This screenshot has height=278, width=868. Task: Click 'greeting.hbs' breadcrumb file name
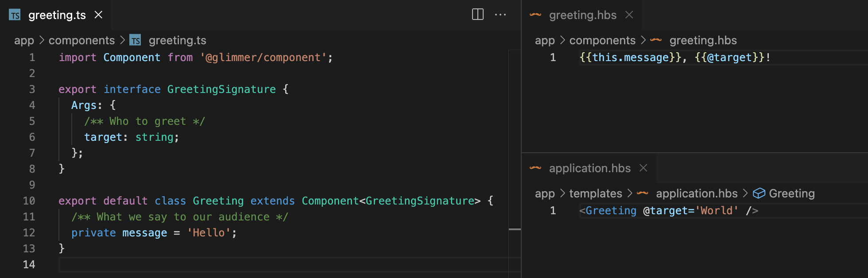click(703, 40)
